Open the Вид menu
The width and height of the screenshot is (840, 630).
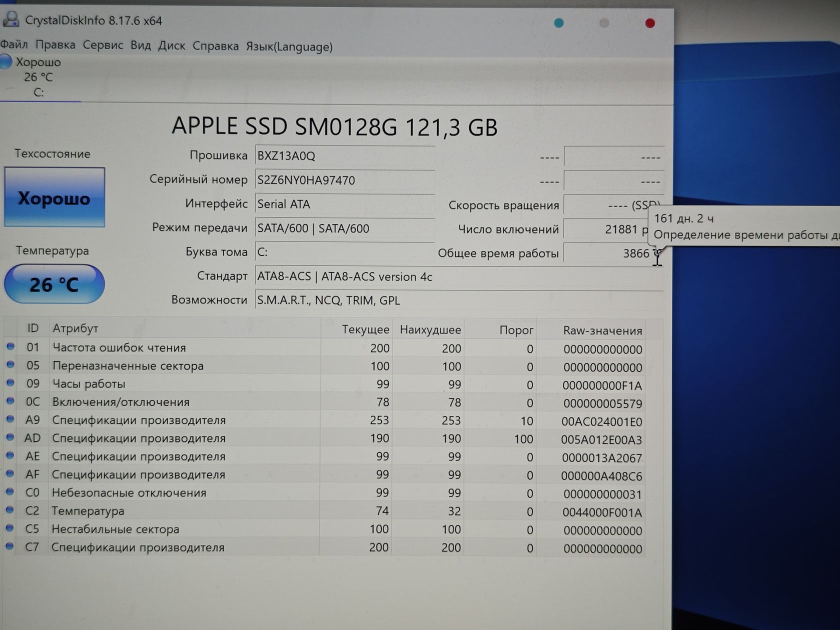140,45
